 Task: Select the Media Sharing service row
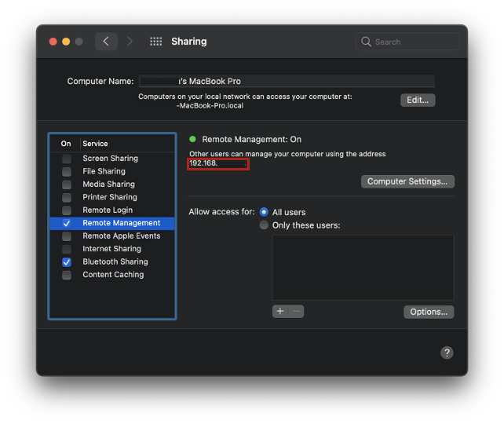[112, 185]
